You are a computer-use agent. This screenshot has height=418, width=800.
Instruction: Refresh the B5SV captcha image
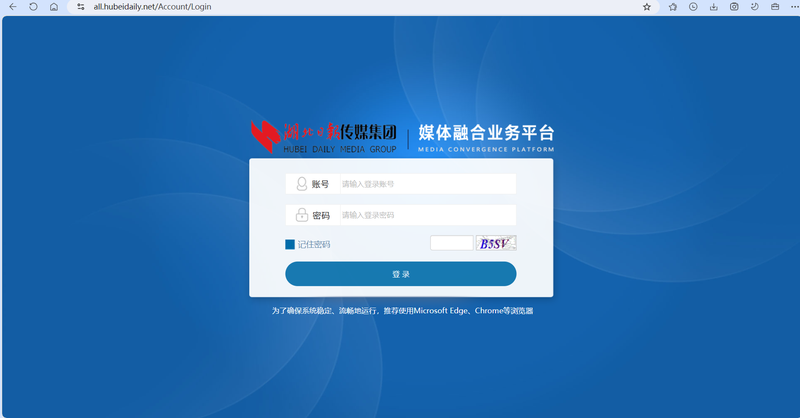496,243
